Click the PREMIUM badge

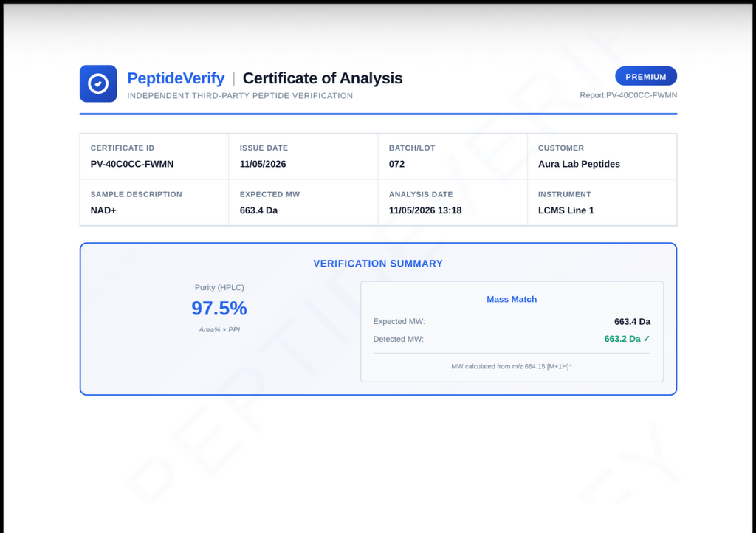point(645,77)
